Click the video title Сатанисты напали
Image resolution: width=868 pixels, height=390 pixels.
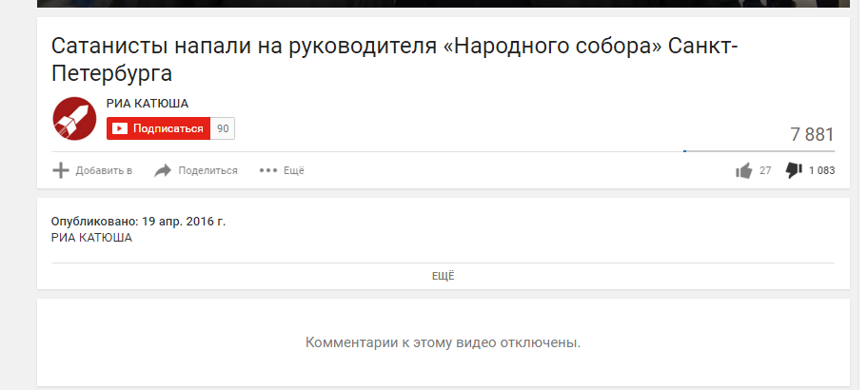(394, 60)
